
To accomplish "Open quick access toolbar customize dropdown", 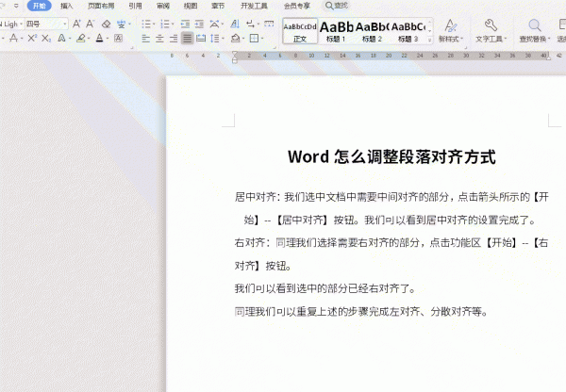I will (x=16, y=6).
